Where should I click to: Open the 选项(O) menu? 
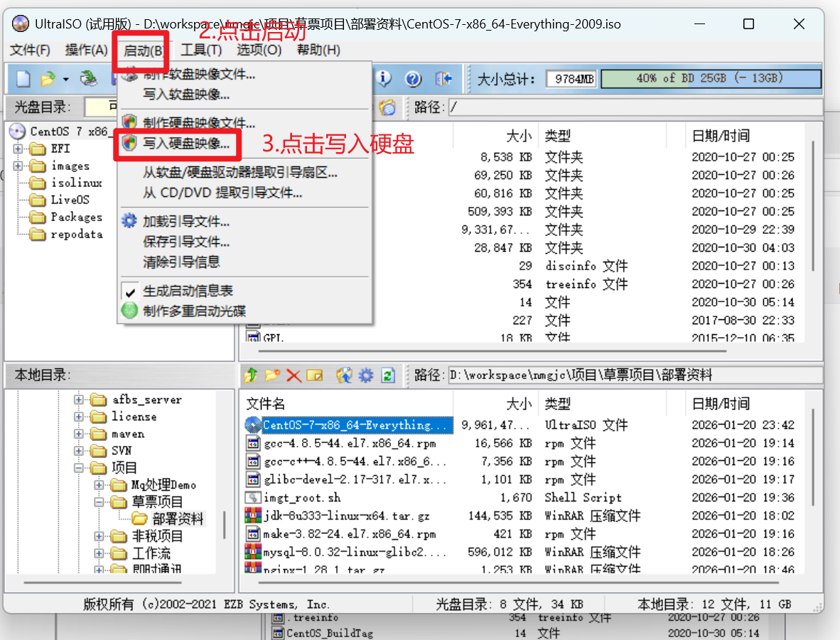[x=259, y=50]
